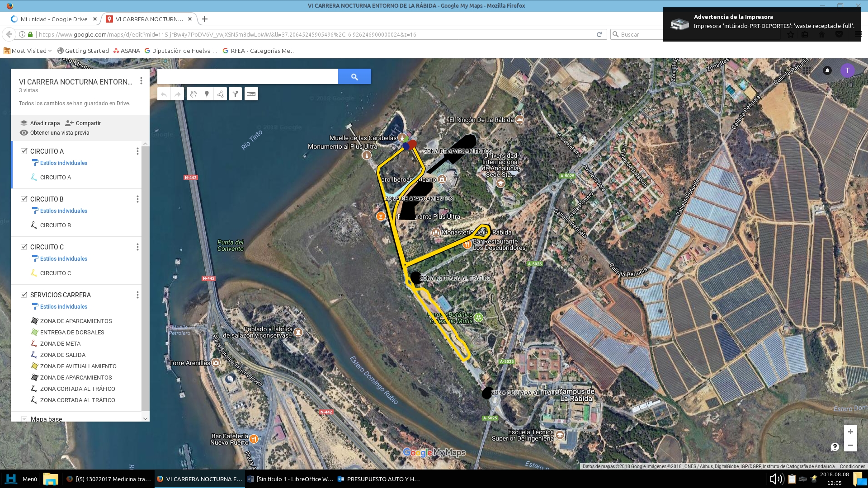This screenshot has height=488, width=868.
Task: Select first ZONA CORTADA AL TRÁFICO item
Action: [78, 389]
